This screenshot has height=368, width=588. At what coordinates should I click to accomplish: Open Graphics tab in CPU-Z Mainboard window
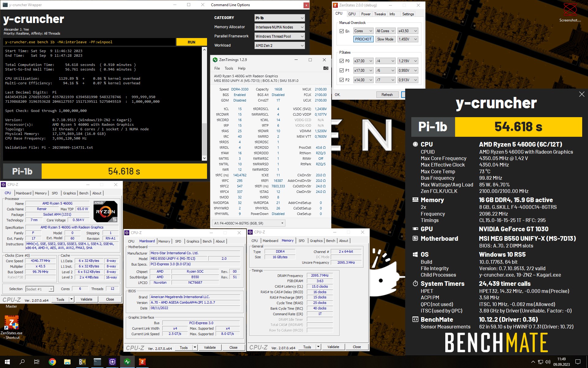click(x=193, y=241)
